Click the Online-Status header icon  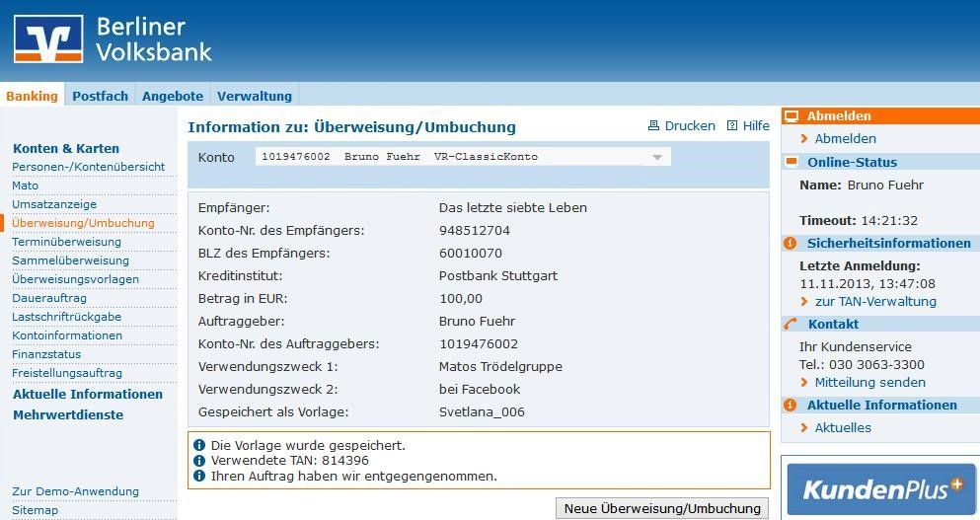pos(792,162)
